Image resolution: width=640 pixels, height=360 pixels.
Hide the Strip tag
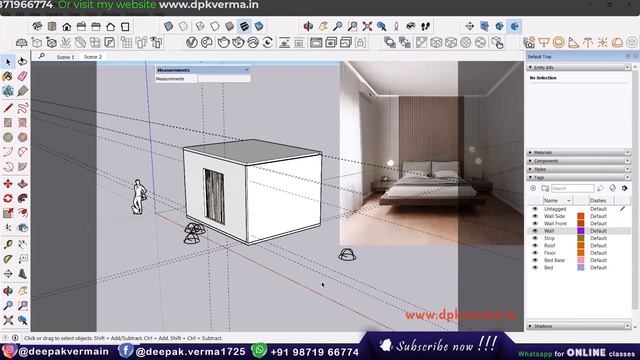pos(535,238)
